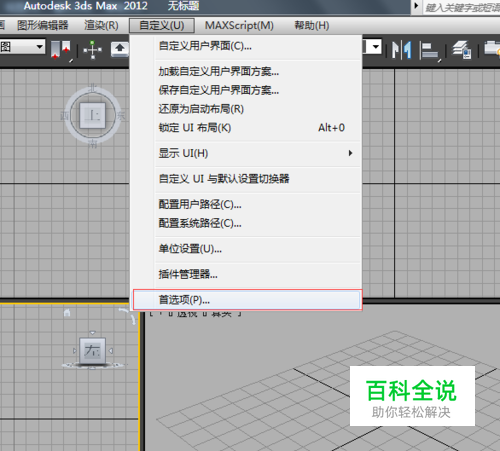Click the Align tool icon
The height and width of the screenshot is (451, 500).
click(x=429, y=51)
